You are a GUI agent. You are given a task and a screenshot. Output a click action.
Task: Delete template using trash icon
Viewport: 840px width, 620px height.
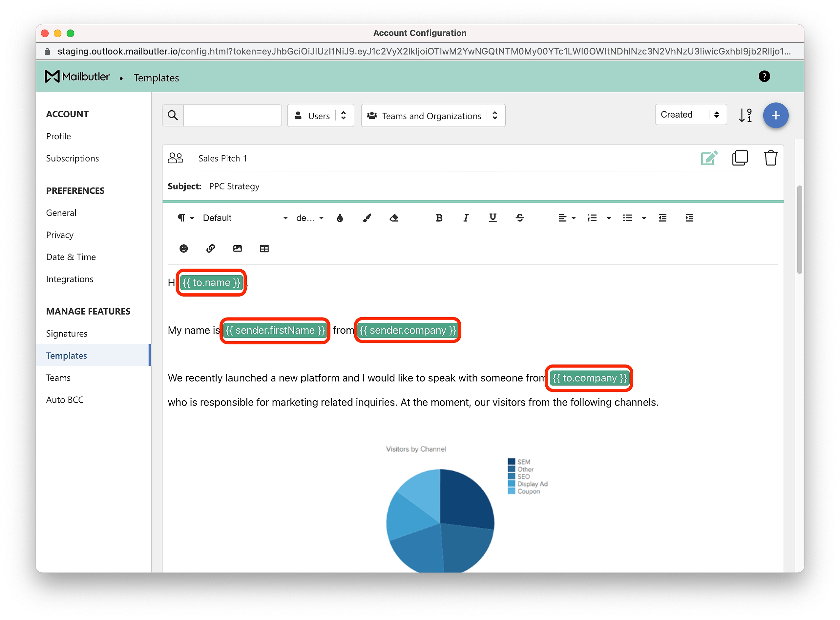click(x=771, y=158)
